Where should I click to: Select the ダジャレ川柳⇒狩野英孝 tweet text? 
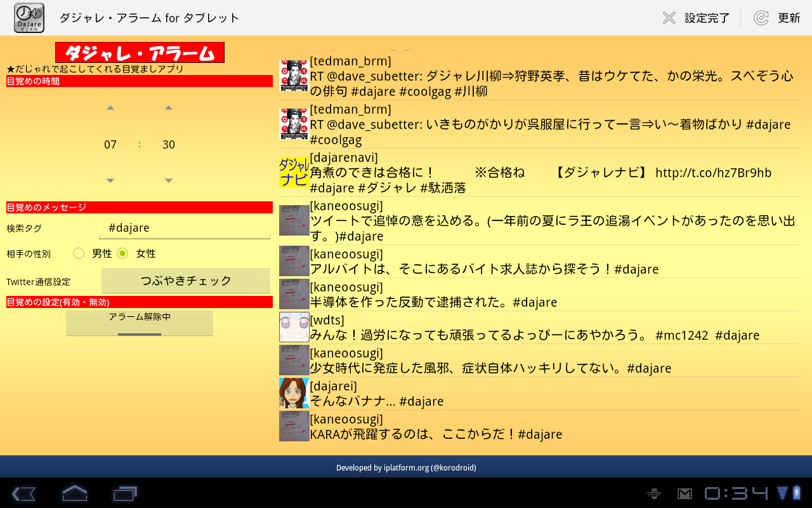click(x=552, y=84)
